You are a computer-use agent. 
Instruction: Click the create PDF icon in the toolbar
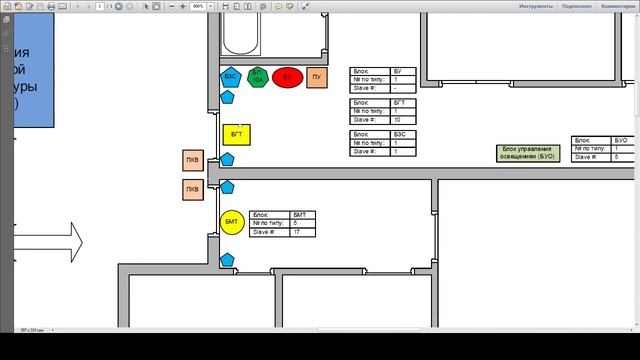tap(7, 6)
